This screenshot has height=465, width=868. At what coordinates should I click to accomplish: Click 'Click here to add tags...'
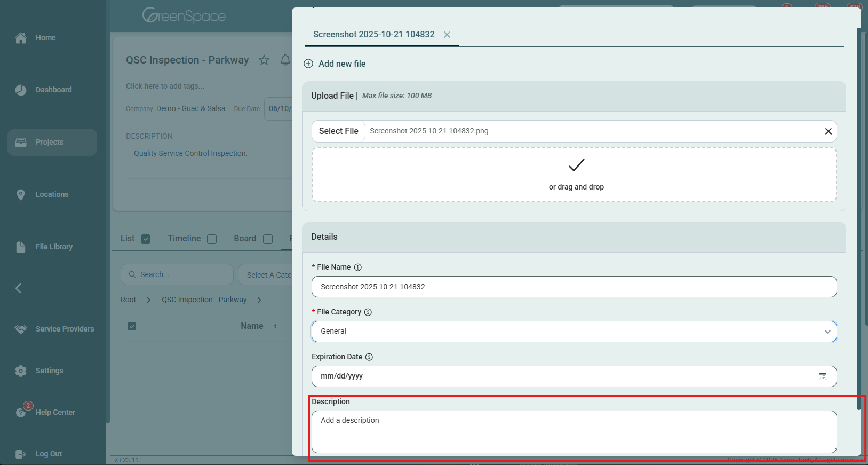point(165,86)
